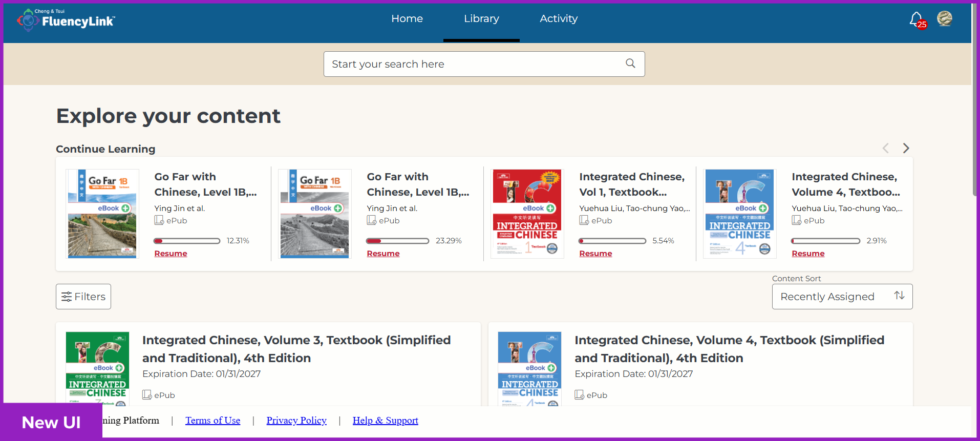Viewport: 980px width, 441px height.
Task: Click Volume 3 Expiration Date 01/31/2027
Action: point(201,374)
